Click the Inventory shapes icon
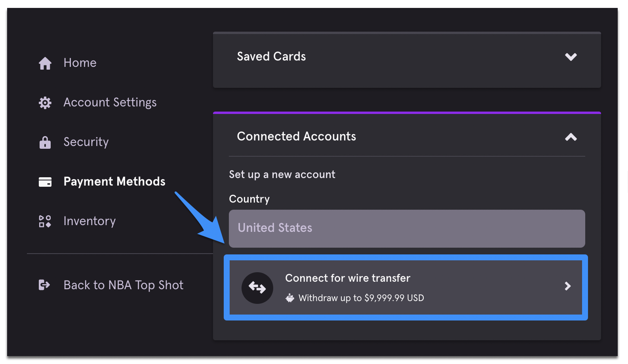 click(x=45, y=221)
